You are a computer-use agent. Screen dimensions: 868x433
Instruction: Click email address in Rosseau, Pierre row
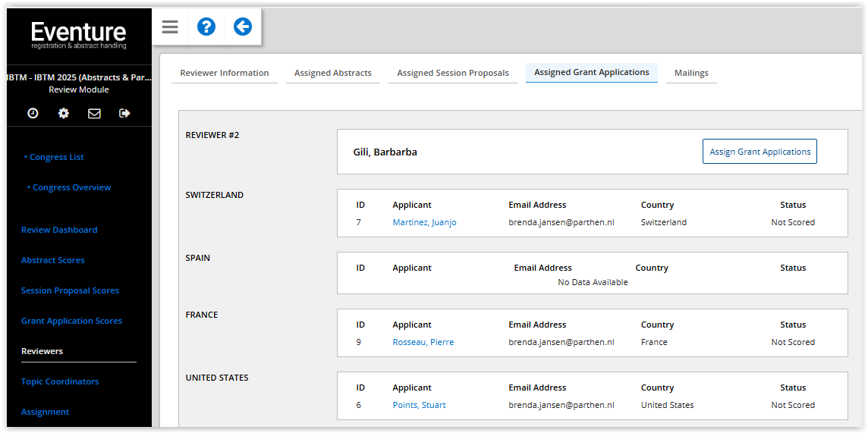point(561,342)
